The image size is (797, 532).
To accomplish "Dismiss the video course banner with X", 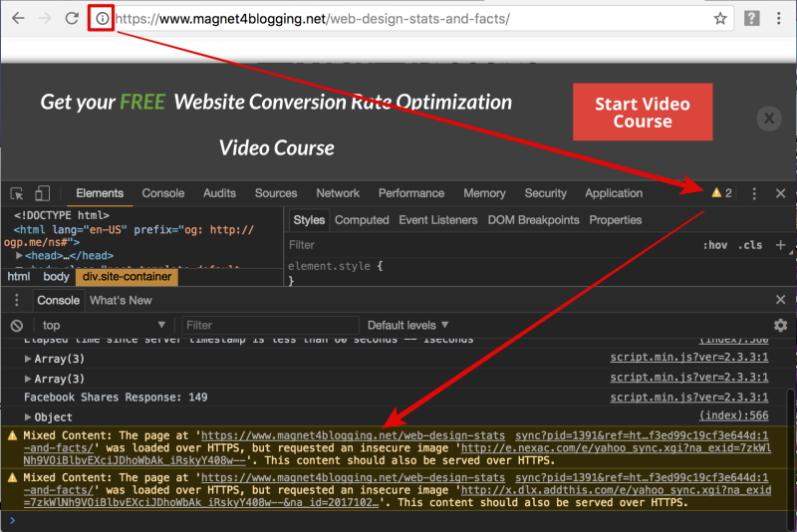I will pyautogui.click(x=769, y=119).
